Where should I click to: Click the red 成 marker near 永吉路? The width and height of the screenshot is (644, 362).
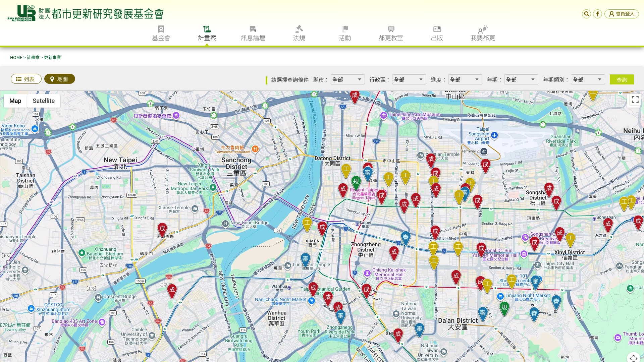608,225
